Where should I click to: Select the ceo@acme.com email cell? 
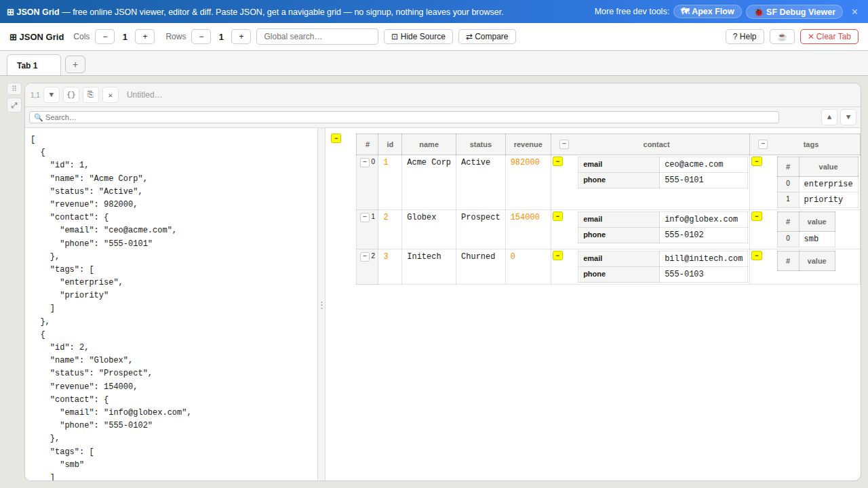tap(703, 164)
